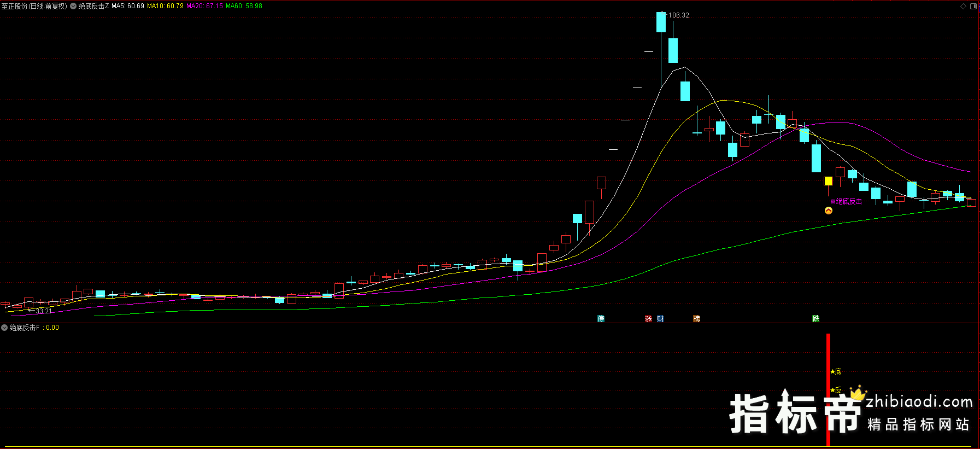980x449 pixels.
Task: Click the 停 event marker icon
Action: 601,318
